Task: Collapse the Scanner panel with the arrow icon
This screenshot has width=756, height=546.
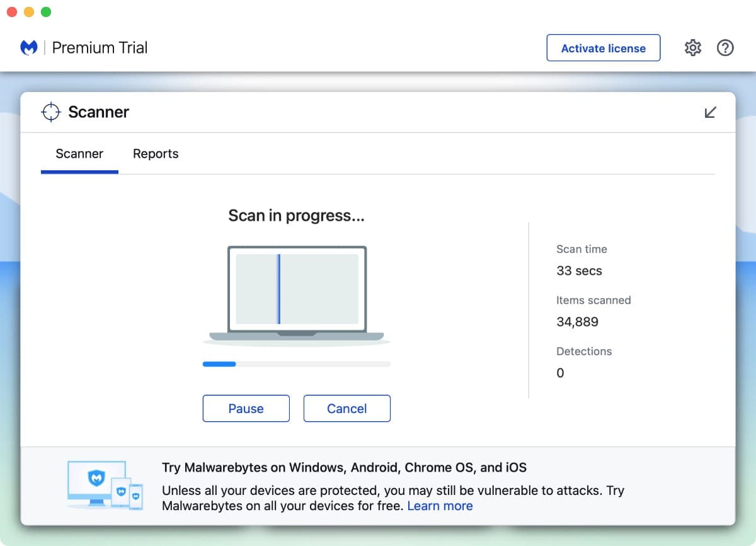Action: click(710, 113)
